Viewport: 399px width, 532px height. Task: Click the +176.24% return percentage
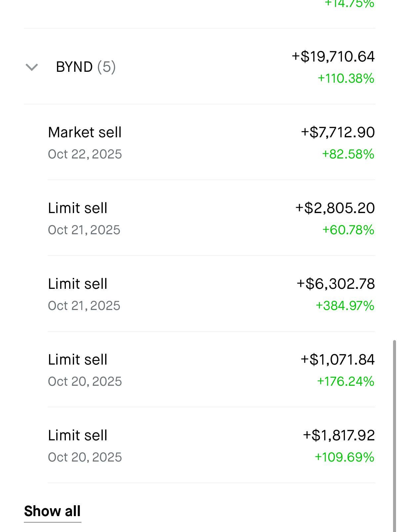pyautogui.click(x=345, y=381)
